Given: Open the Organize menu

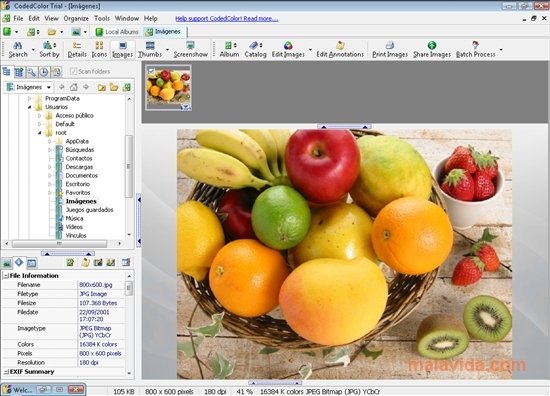Looking at the screenshot, I should tap(76, 18).
